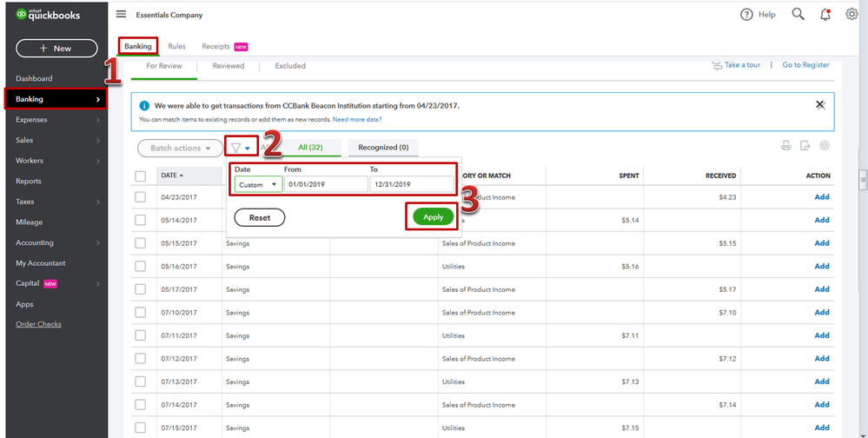Open the notifications bell icon
This screenshot has width=868, height=438.
tap(825, 15)
